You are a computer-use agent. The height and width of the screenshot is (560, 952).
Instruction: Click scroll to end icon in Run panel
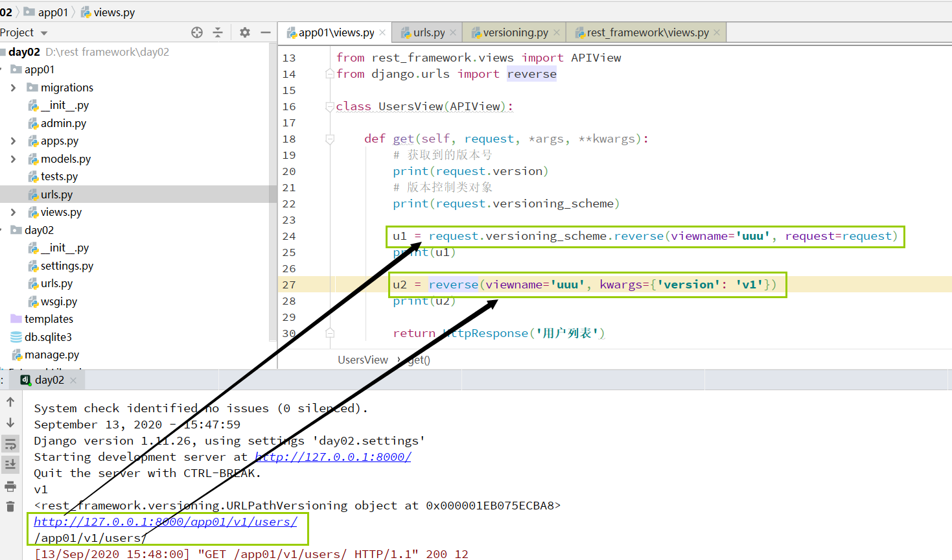(x=10, y=464)
